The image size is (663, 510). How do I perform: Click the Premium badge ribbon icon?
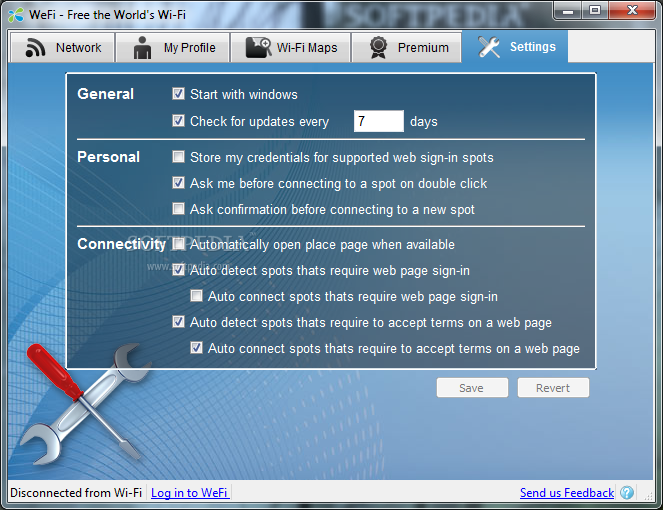(x=378, y=47)
